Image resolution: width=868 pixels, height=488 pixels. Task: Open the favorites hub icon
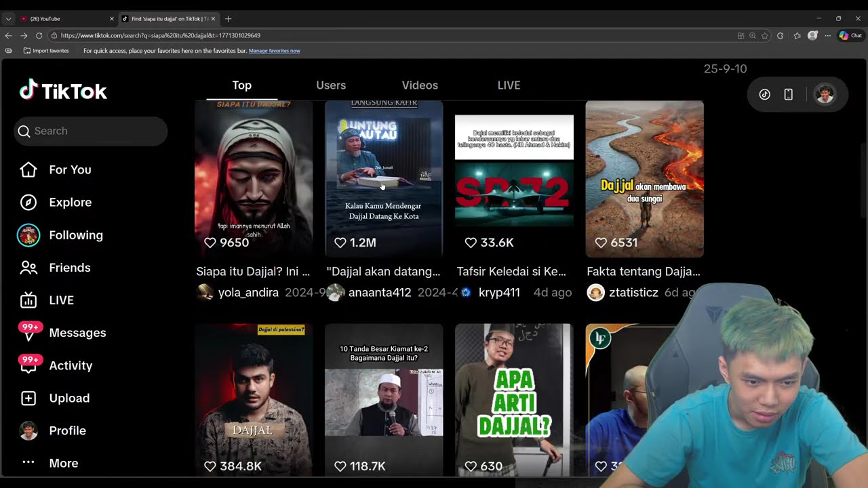tap(797, 35)
